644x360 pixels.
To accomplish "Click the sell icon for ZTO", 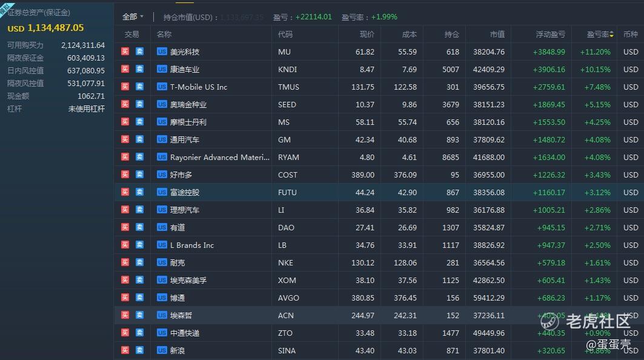I will click(139, 333).
